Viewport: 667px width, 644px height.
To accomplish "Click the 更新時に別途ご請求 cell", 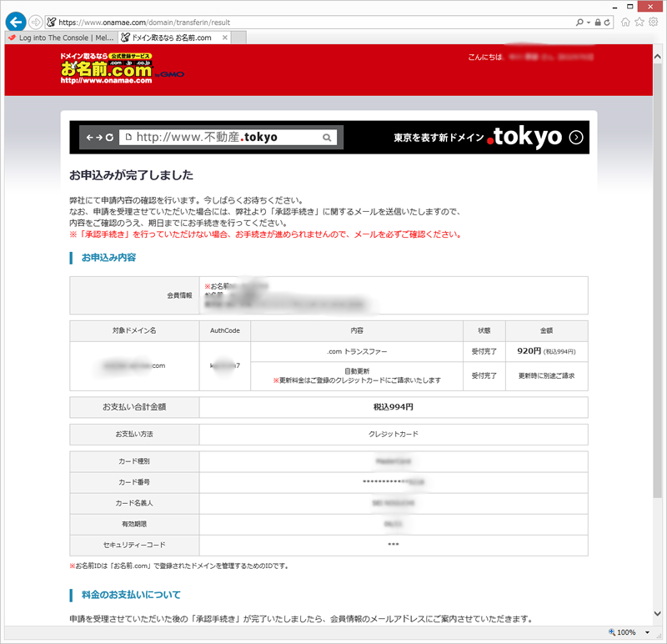I will [x=547, y=376].
